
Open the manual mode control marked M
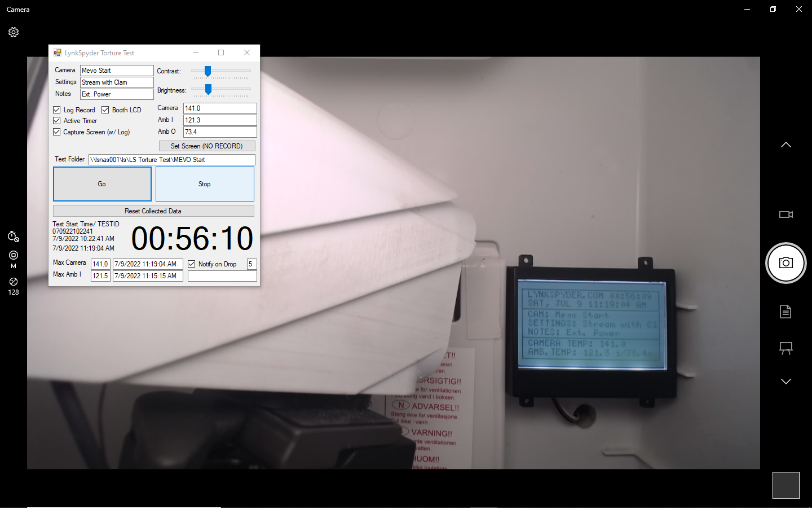coord(12,257)
